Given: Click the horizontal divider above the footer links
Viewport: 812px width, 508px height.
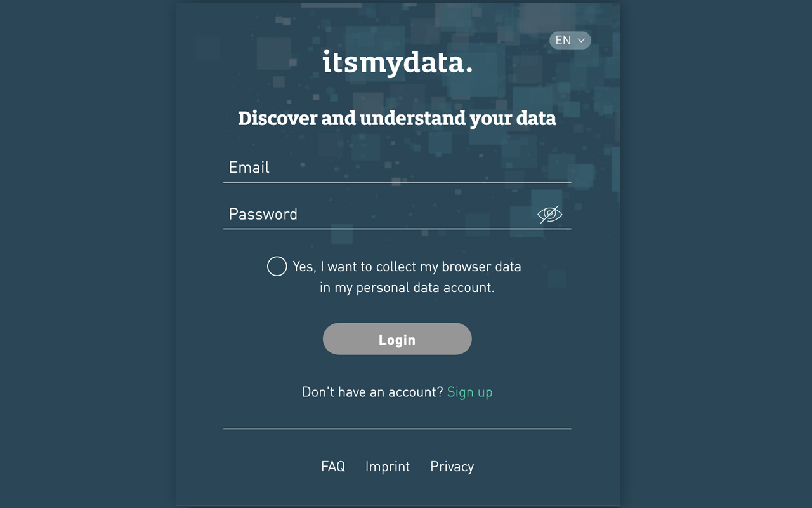Looking at the screenshot, I should point(397,429).
